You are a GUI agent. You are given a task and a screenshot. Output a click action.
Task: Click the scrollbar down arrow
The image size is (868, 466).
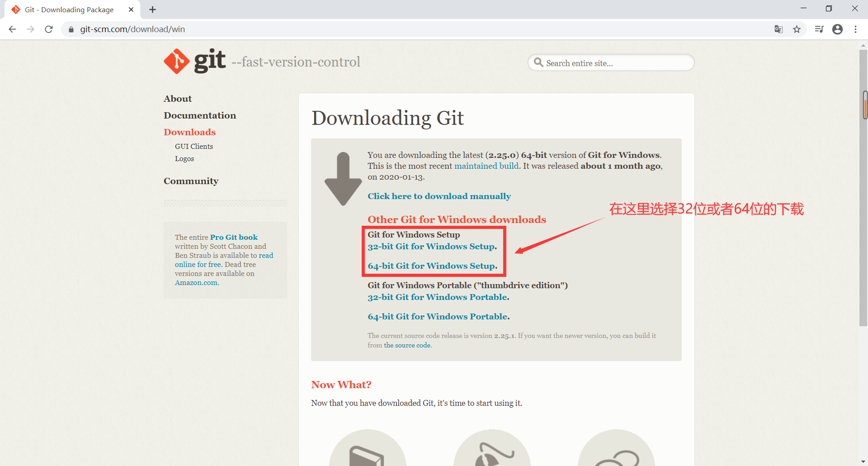(863, 461)
